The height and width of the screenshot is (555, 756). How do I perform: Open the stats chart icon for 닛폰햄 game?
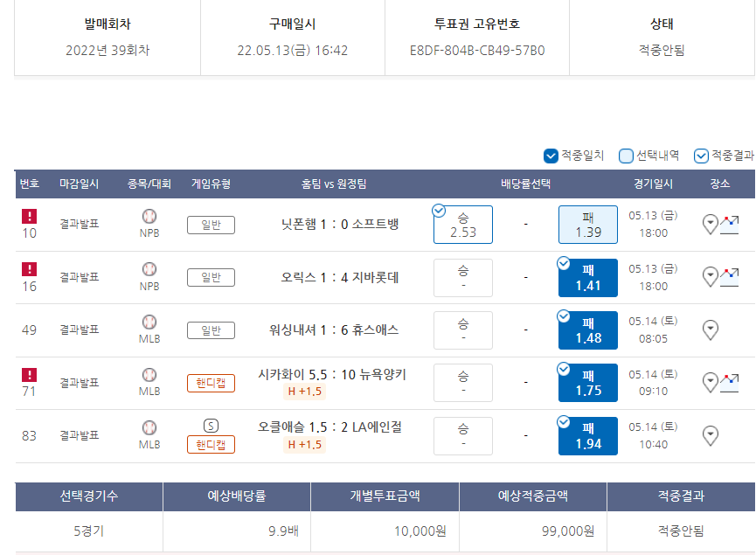click(730, 225)
